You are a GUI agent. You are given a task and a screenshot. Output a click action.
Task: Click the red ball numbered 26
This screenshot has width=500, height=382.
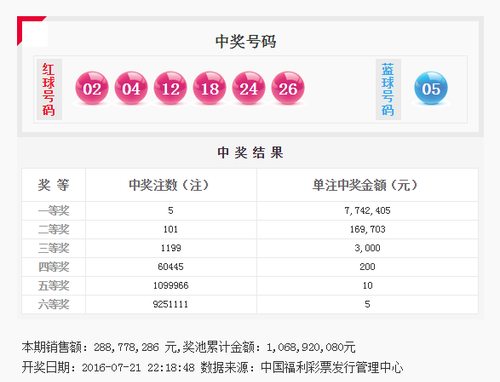coord(288,88)
